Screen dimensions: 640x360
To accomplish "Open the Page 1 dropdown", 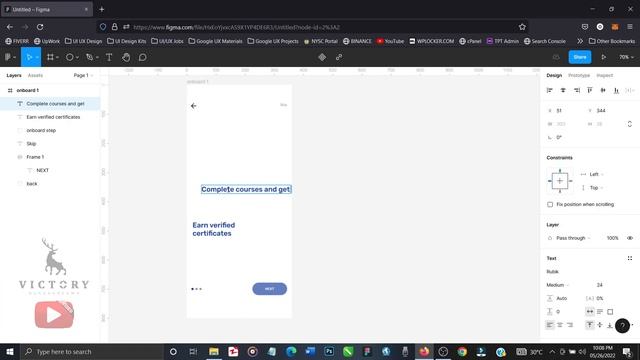I will tap(83, 76).
